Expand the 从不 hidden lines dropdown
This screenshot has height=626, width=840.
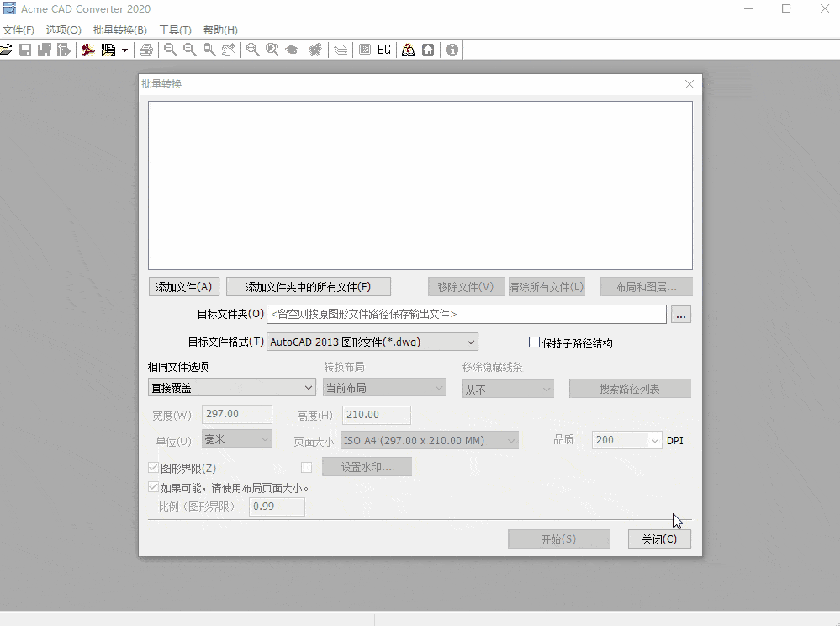(x=508, y=389)
